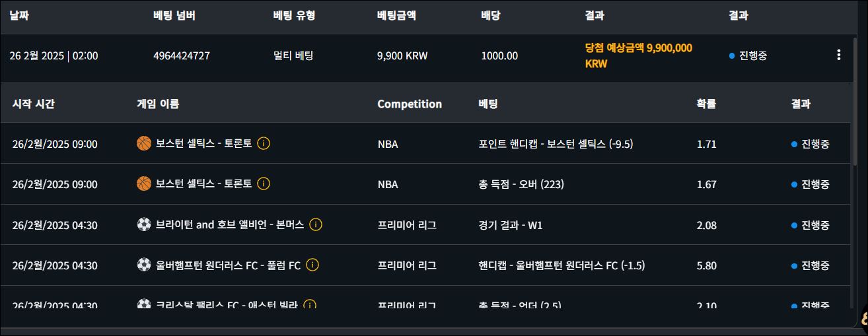Click the 베팅금액 column header

[x=396, y=16]
